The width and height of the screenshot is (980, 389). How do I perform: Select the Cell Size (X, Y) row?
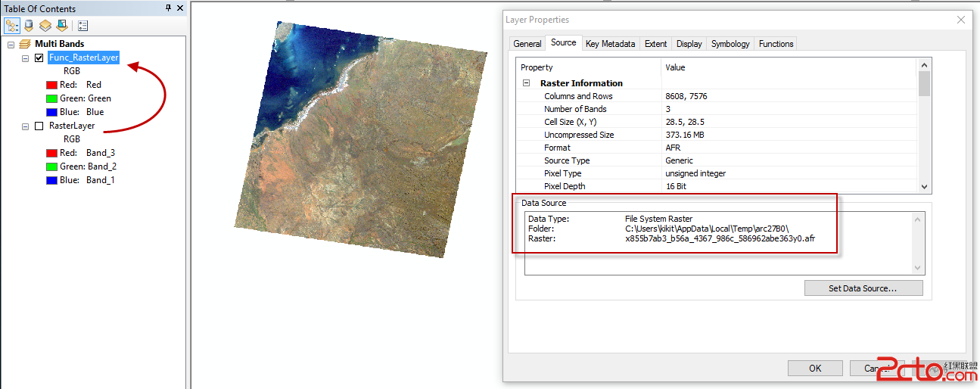(x=717, y=122)
